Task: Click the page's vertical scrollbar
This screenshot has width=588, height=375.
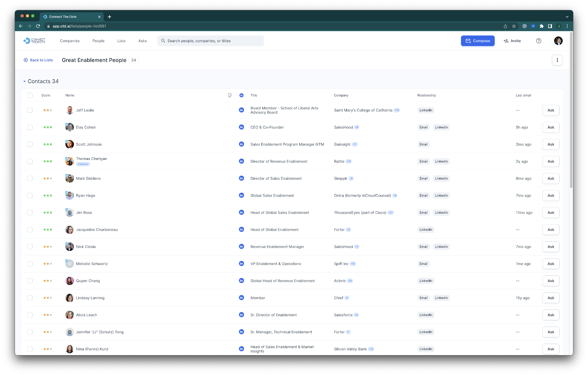Action: (571, 110)
